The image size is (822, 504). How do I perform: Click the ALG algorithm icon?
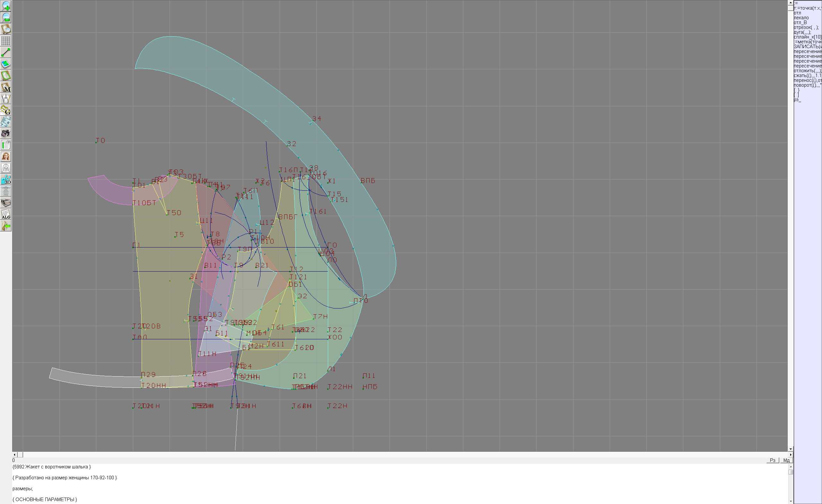click(x=6, y=214)
